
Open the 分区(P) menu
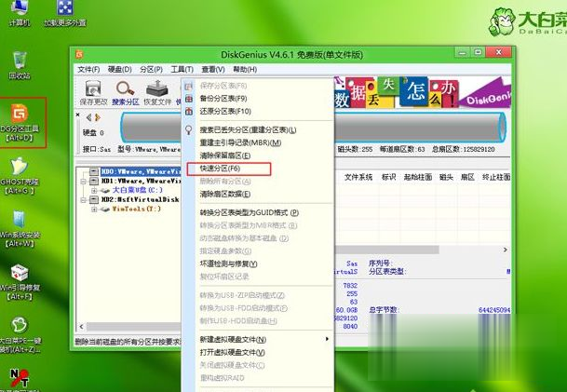coord(151,69)
